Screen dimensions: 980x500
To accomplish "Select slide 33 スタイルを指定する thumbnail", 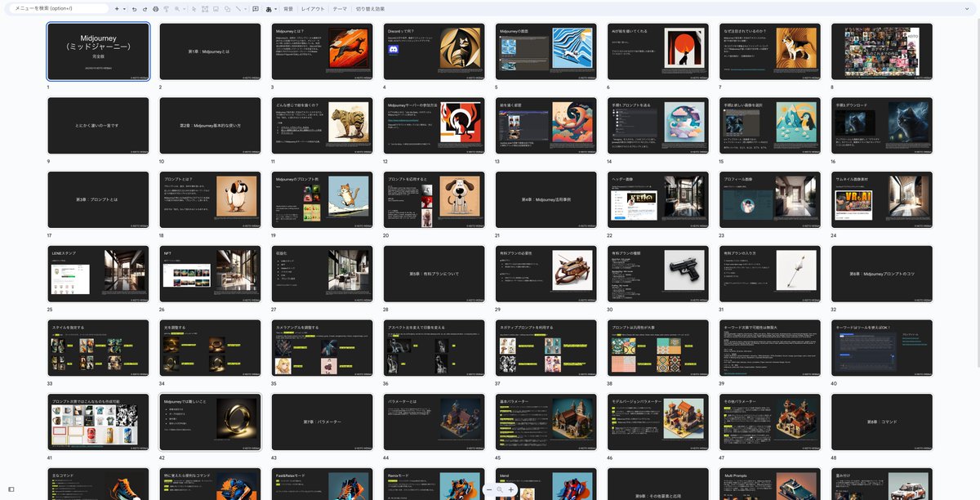I will [x=98, y=348].
